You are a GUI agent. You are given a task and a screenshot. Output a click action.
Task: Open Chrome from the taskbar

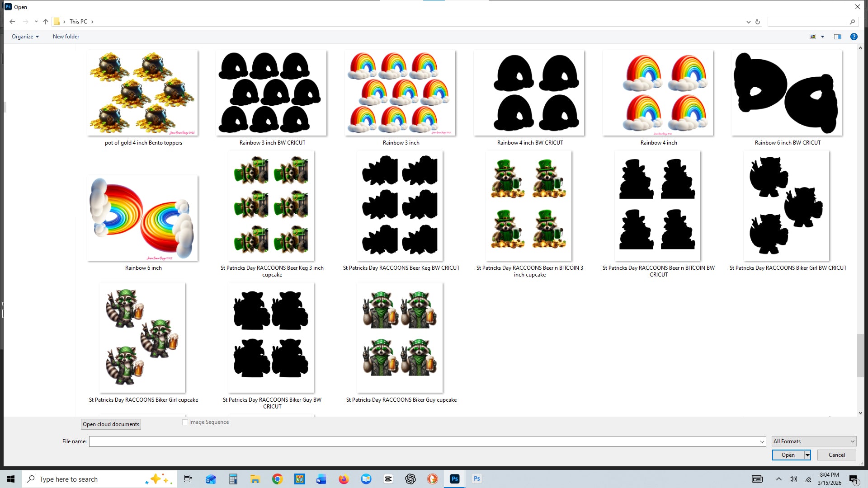coord(277,479)
